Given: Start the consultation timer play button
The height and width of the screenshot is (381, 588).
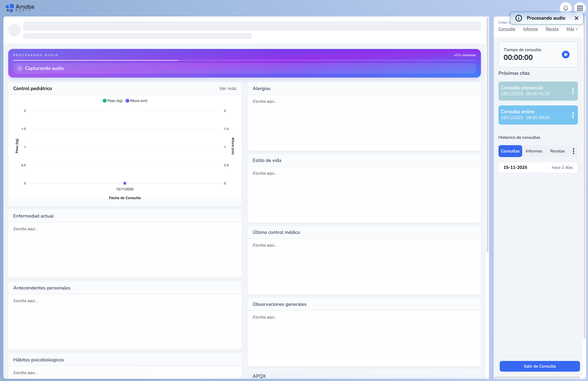Looking at the screenshot, I should (x=565, y=54).
